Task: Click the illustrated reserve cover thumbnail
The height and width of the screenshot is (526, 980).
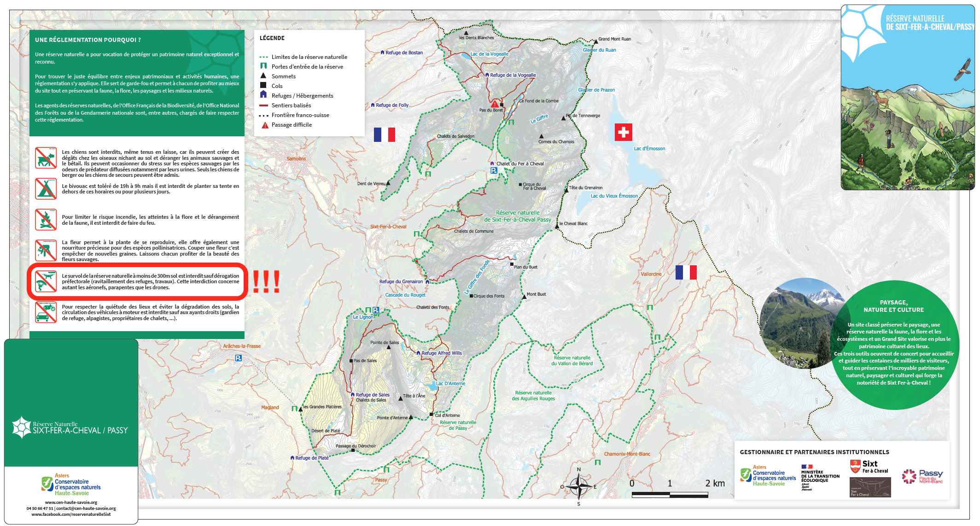Action: (x=907, y=98)
